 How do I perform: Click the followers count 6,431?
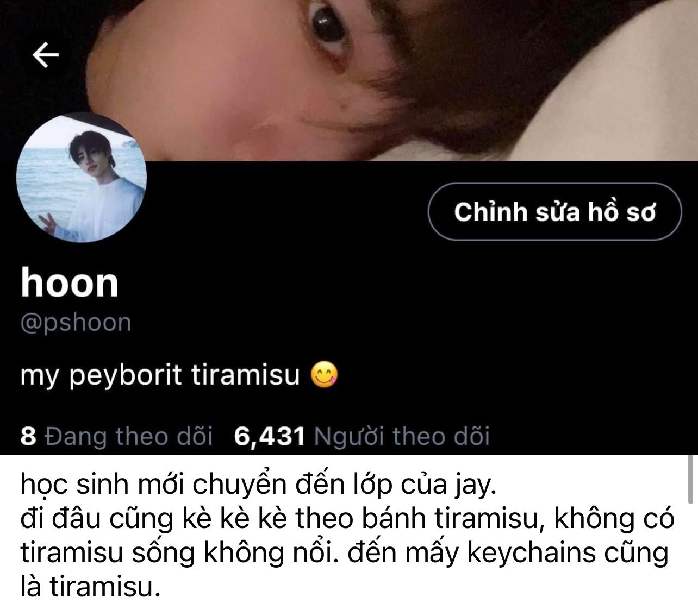coord(269,436)
